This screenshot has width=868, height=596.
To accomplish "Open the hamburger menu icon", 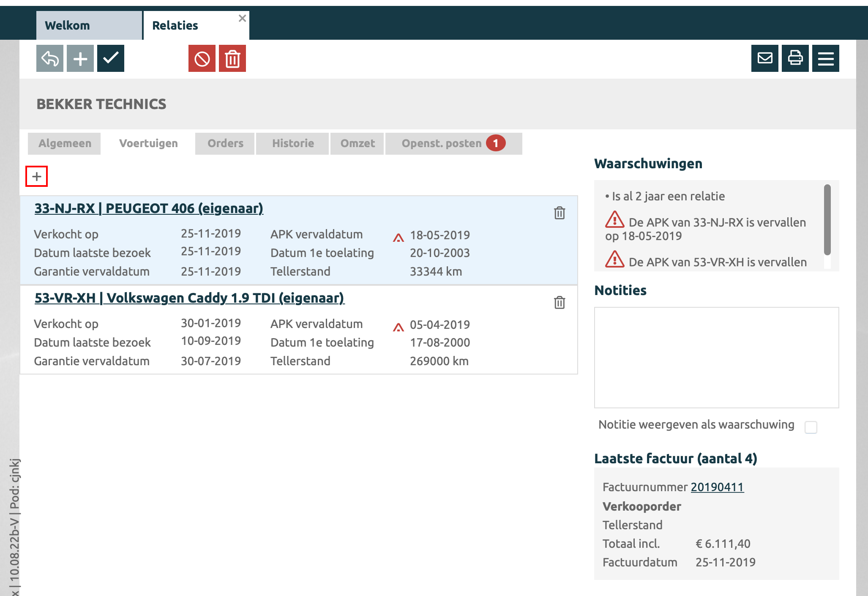I will click(x=826, y=58).
